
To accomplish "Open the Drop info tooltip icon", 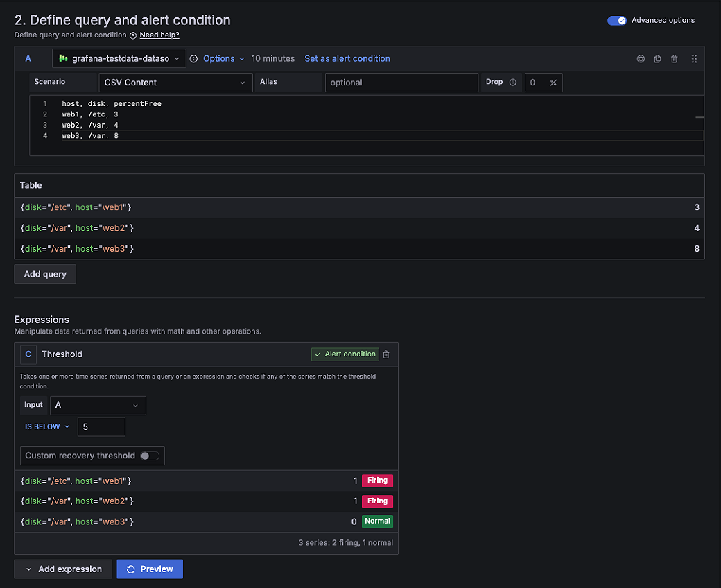I will (x=512, y=81).
